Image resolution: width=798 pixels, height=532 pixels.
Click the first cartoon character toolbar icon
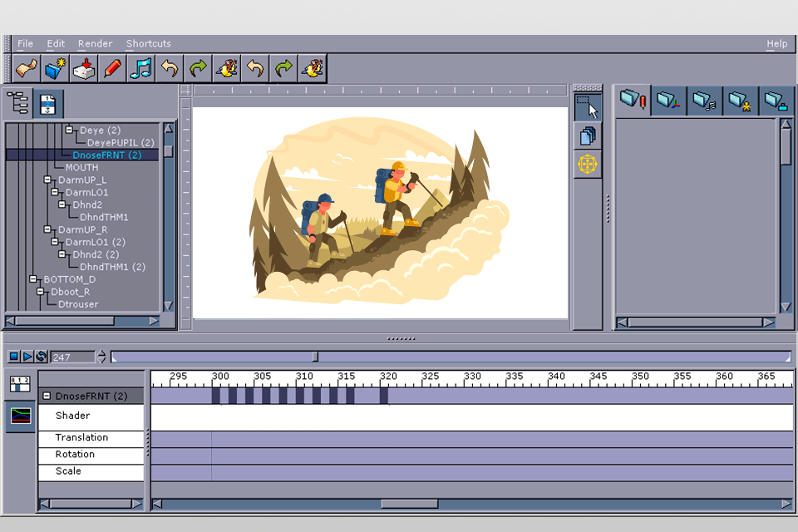226,68
